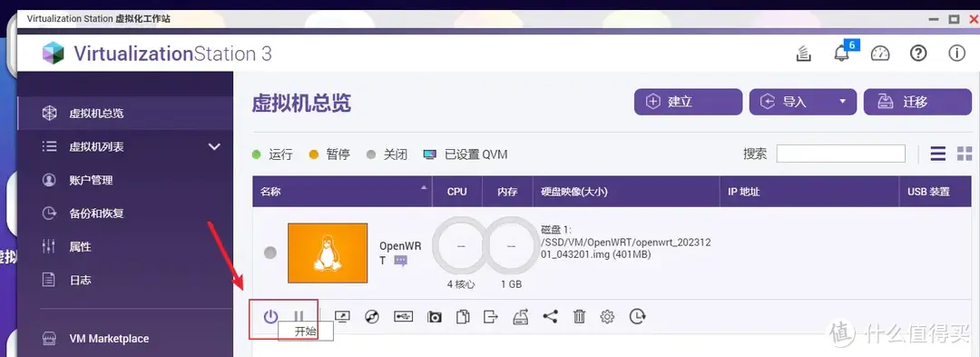
Task: Click the OpenWRT Linux penguin thumbnail
Action: pyautogui.click(x=328, y=253)
